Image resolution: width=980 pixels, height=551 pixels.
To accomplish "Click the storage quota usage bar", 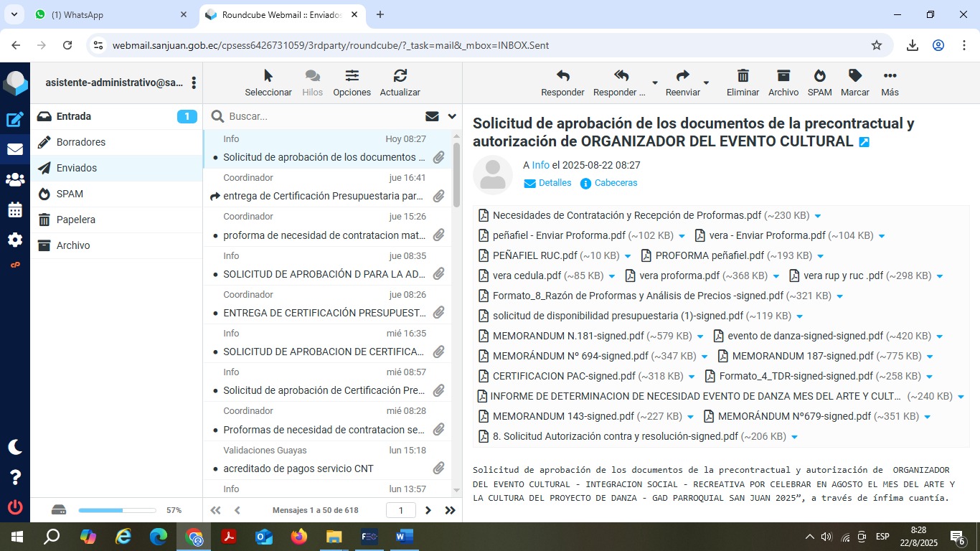I will click(x=117, y=510).
